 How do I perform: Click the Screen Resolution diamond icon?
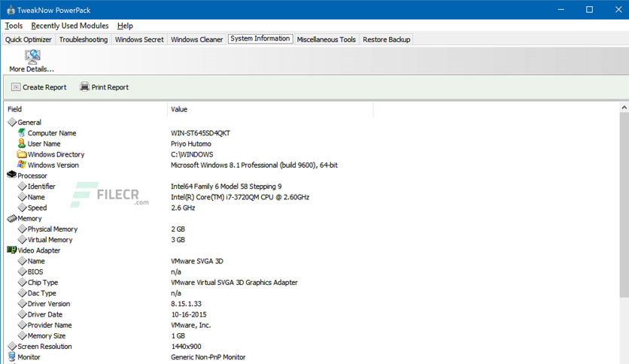coord(12,346)
